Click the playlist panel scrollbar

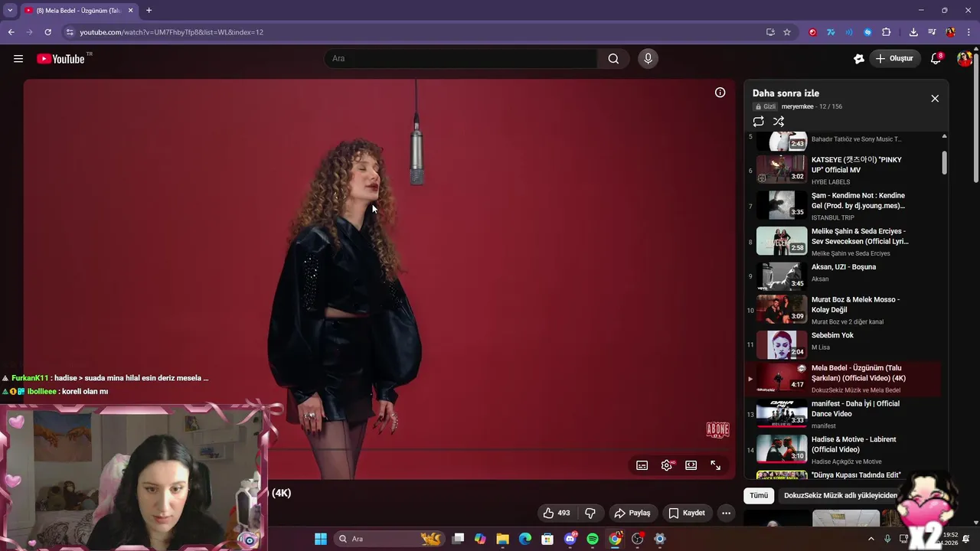coord(944,162)
